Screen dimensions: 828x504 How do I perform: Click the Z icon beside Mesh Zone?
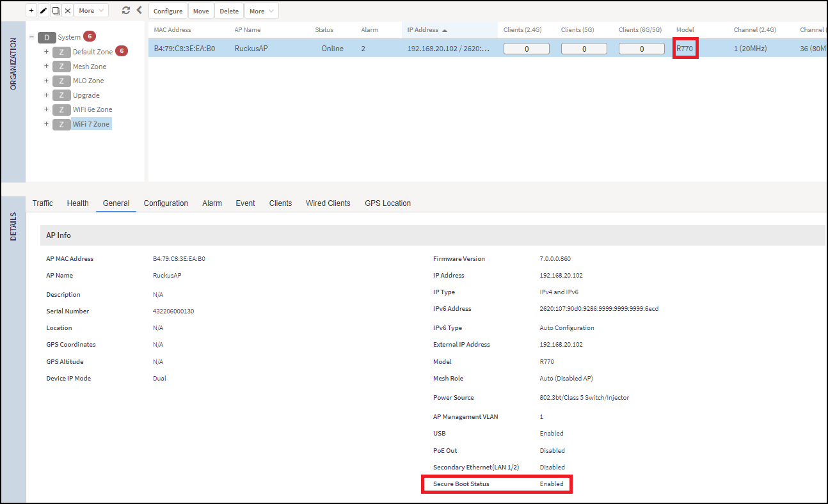[x=61, y=67]
